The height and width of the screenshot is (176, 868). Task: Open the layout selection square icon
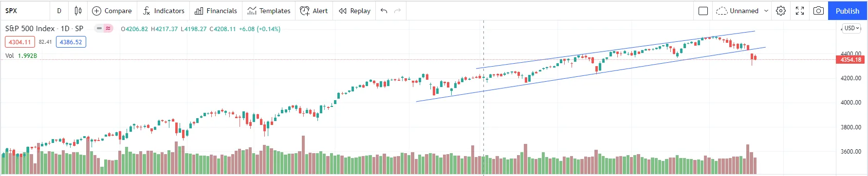click(x=703, y=11)
